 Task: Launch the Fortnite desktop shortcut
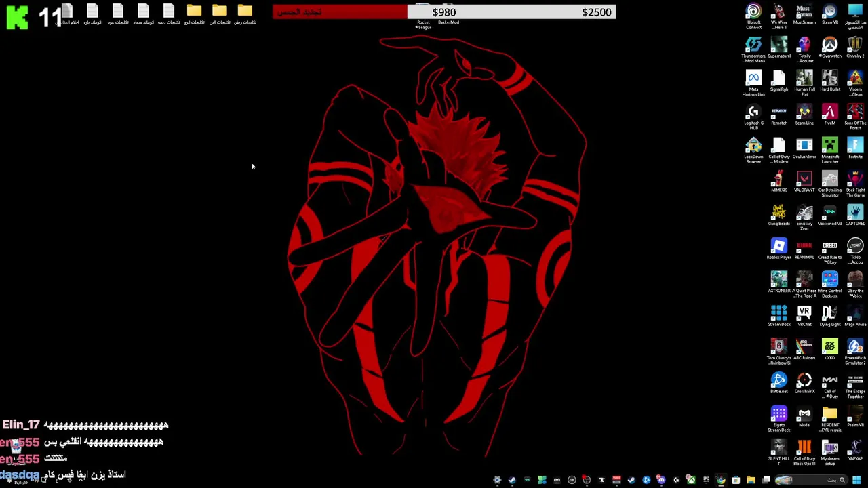pos(855,148)
